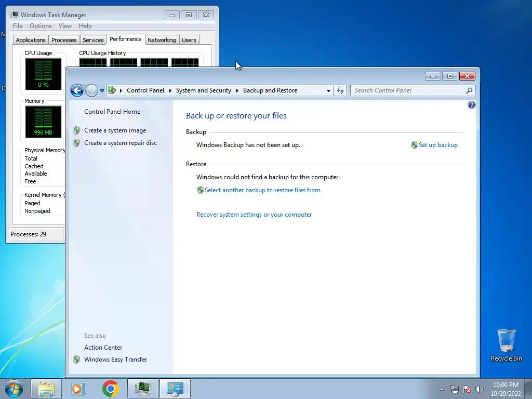Open the File menu in Task Manager

pyautogui.click(x=18, y=26)
